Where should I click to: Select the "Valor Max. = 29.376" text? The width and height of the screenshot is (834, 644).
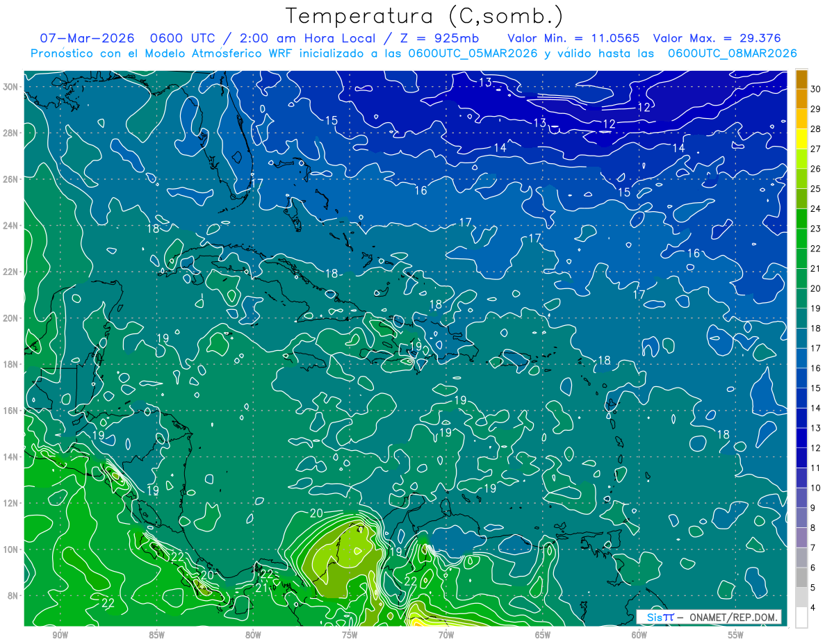click(x=717, y=38)
